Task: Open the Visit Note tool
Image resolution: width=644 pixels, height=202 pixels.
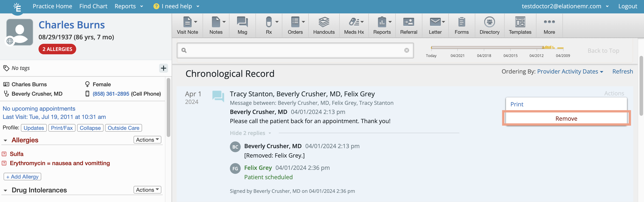Action: click(187, 25)
